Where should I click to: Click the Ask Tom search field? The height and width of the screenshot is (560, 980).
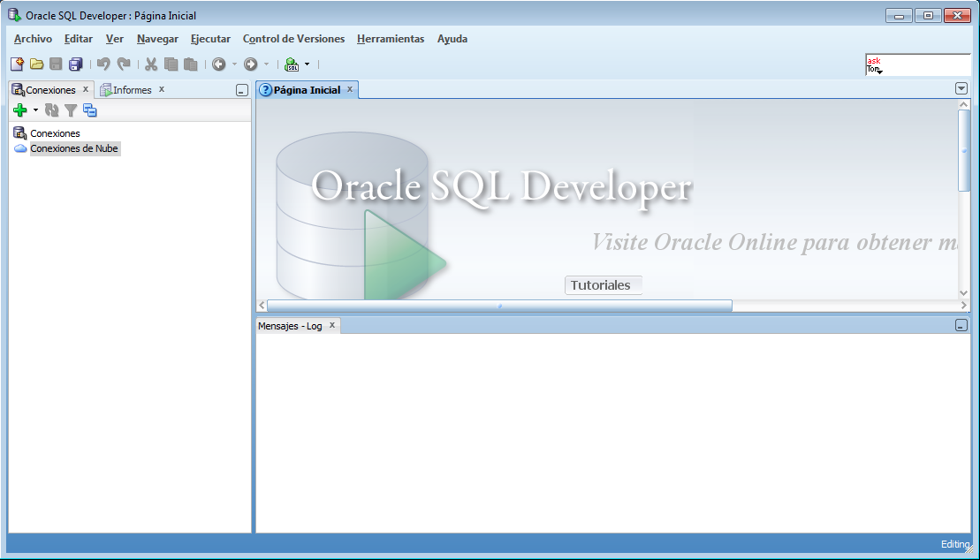pyautogui.click(x=917, y=64)
